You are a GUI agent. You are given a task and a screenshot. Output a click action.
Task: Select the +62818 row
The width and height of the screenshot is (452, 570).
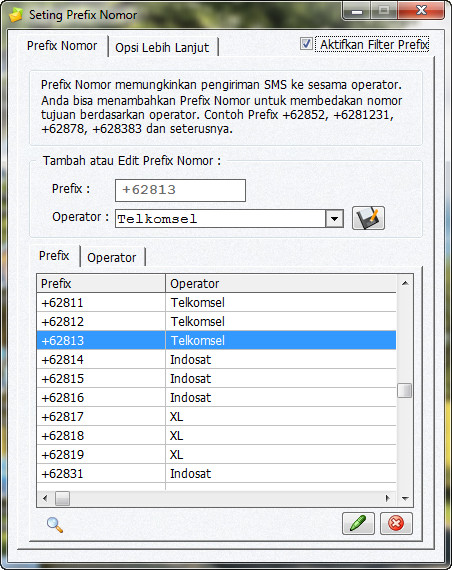click(x=216, y=435)
